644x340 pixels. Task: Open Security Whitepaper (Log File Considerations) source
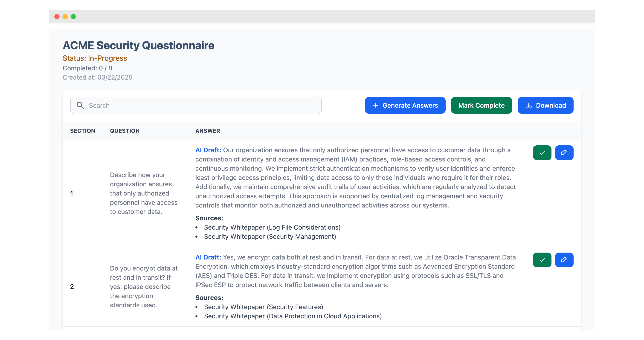pos(272,227)
